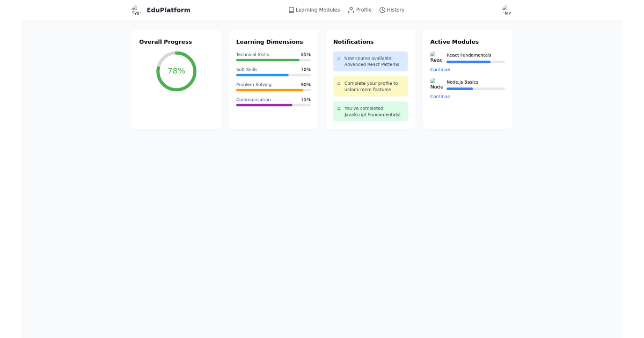
Task: Click the EduPlatform logo icon
Action: 135,10
